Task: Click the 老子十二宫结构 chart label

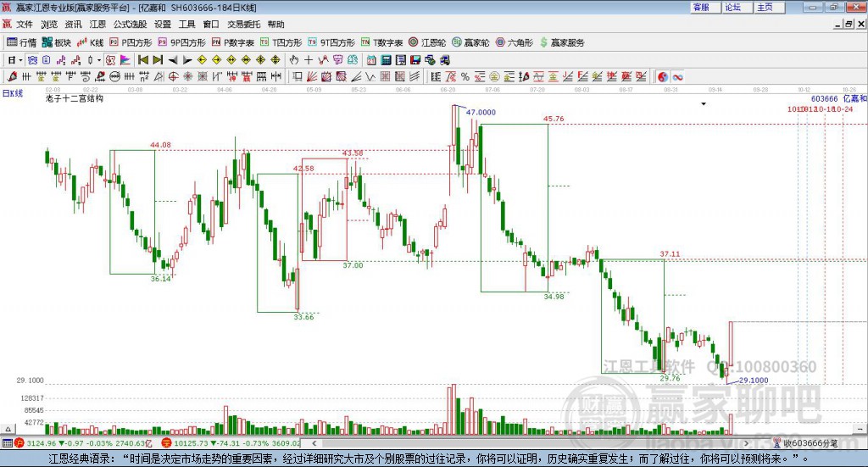Action: (75, 98)
